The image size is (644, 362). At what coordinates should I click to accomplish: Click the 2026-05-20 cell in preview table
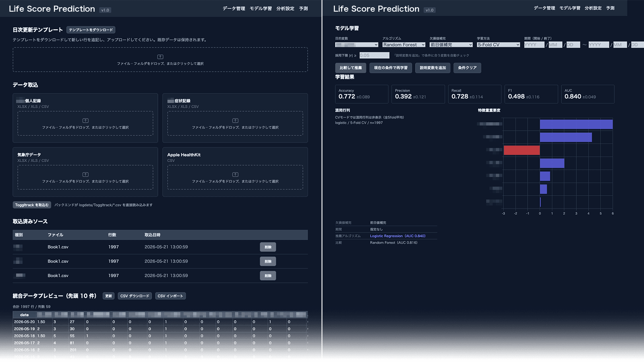pyautogui.click(x=25, y=322)
